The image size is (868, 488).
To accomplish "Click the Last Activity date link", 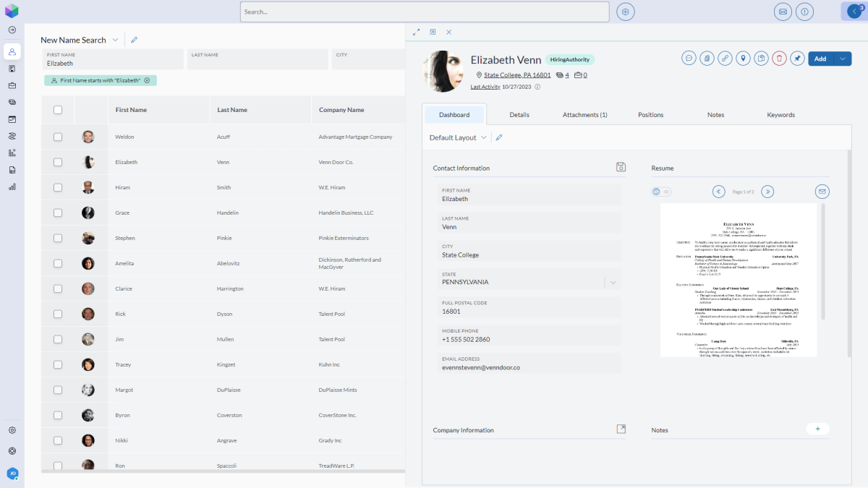I will [485, 86].
